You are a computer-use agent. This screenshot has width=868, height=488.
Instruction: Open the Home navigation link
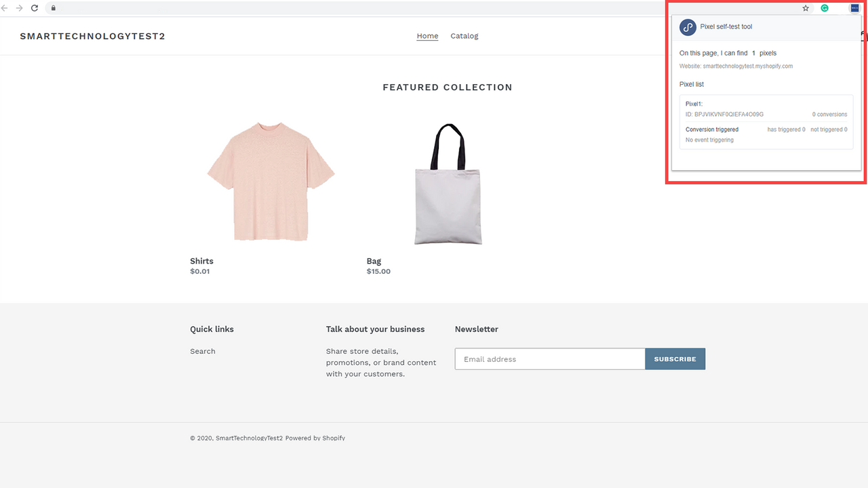(427, 36)
